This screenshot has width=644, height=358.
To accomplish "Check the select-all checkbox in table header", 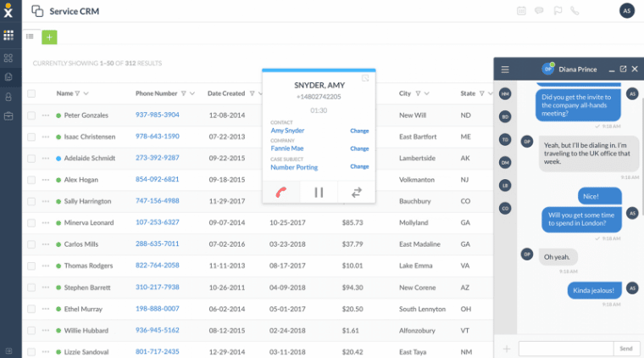I will coord(31,93).
